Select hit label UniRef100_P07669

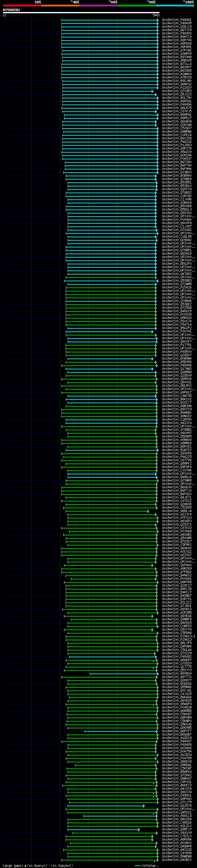tap(176, 531)
